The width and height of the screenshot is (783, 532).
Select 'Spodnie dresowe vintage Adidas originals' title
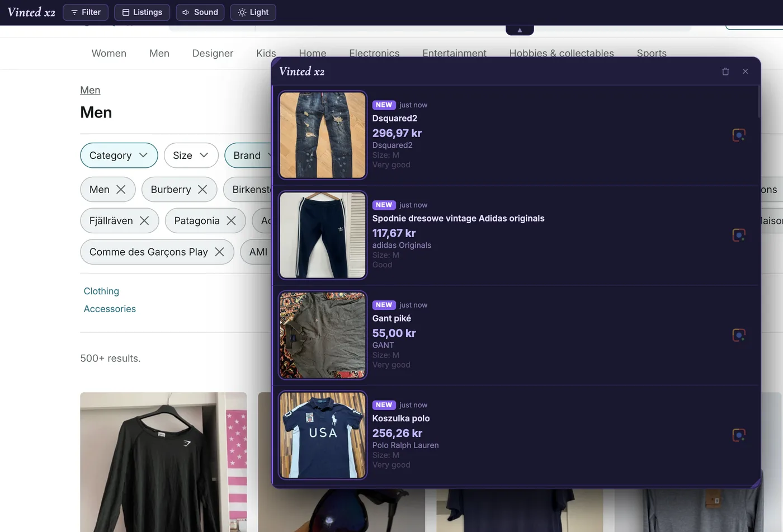point(458,219)
